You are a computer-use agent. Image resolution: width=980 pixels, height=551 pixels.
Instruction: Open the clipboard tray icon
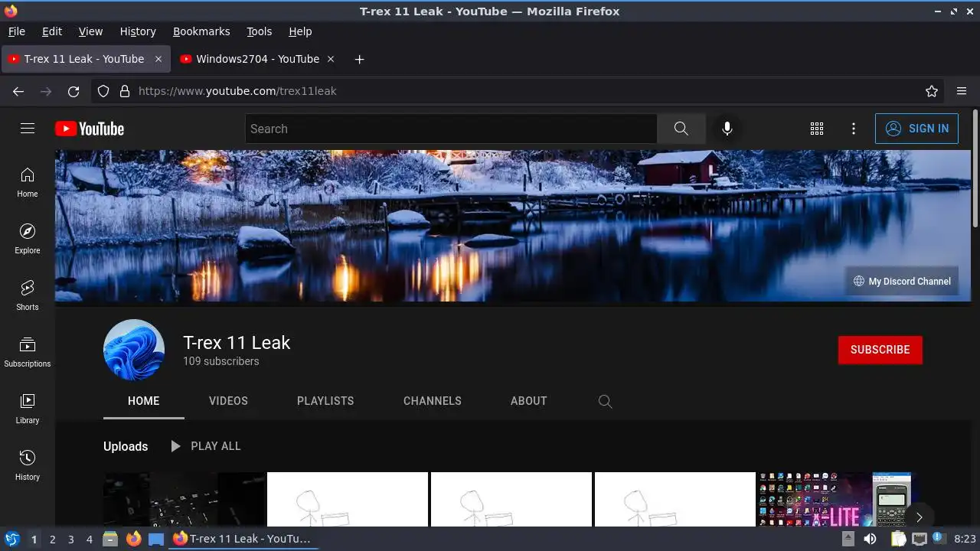coord(899,539)
